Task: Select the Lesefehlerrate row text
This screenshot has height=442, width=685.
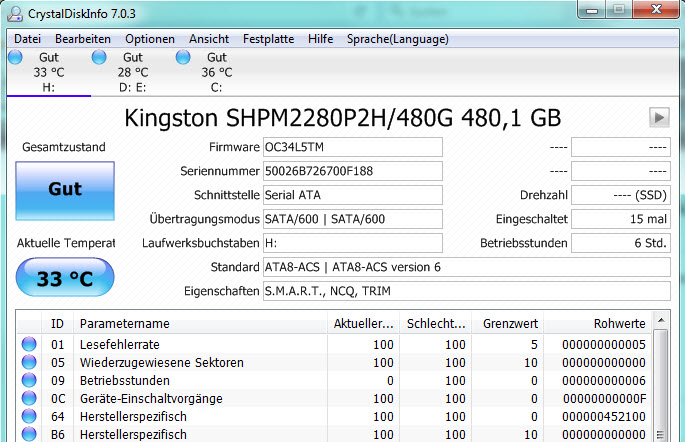Action: (120, 345)
